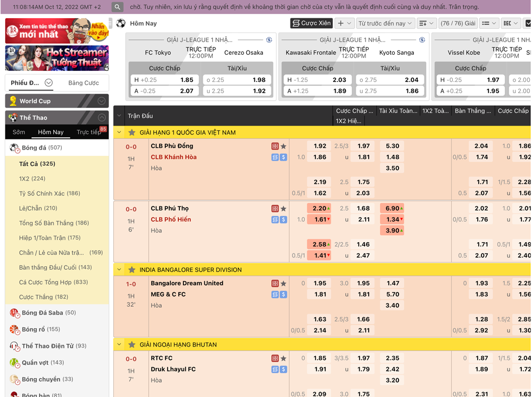This screenshot has height=397, width=532.
Task: Select the 1X2 (224) market filter
Action: click(32, 179)
